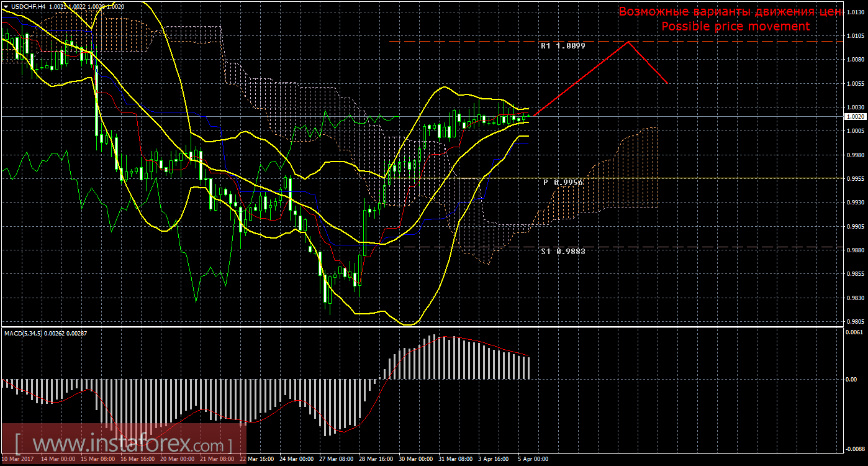868x466 pixels.
Task: Click the 24 Mar 00:00 time label
Action: point(296,460)
